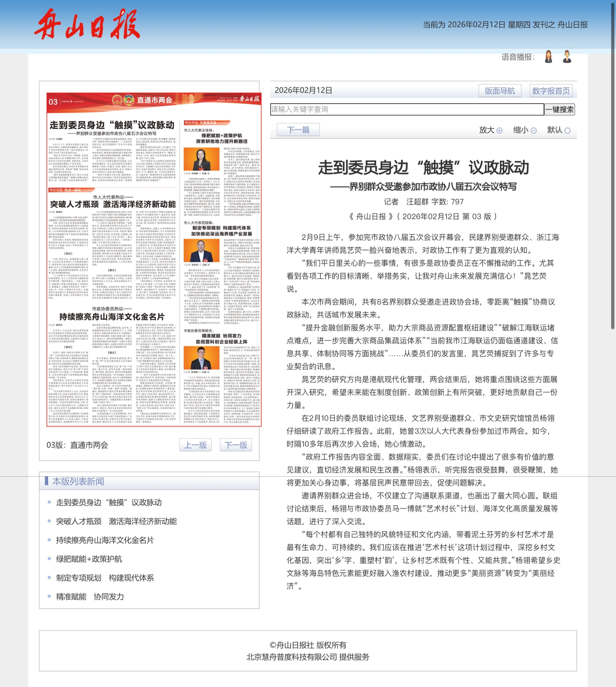The width and height of the screenshot is (616, 687).
Task: Click the 默认 default size label
Action: click(555, 130)
